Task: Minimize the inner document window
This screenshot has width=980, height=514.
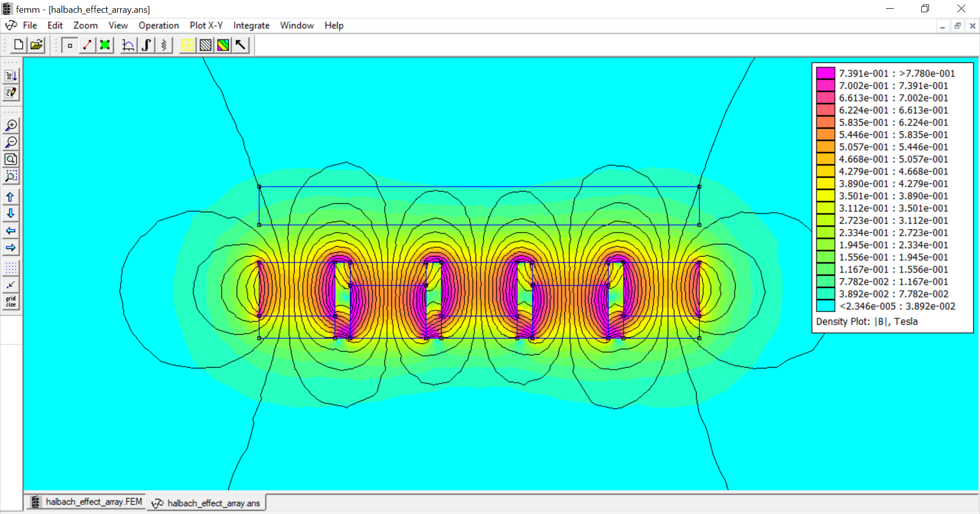Action: pos(942,26)
